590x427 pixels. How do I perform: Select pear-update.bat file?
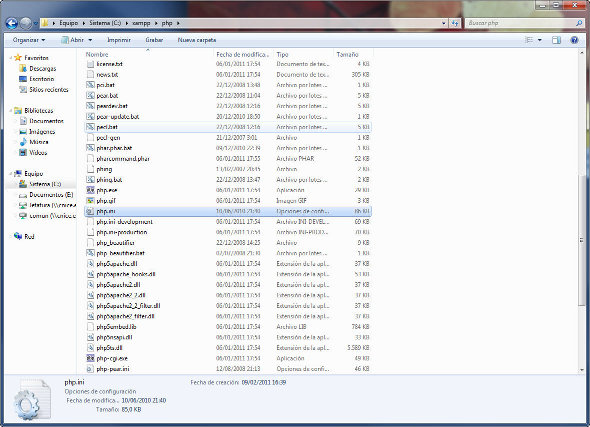[118, 117]
